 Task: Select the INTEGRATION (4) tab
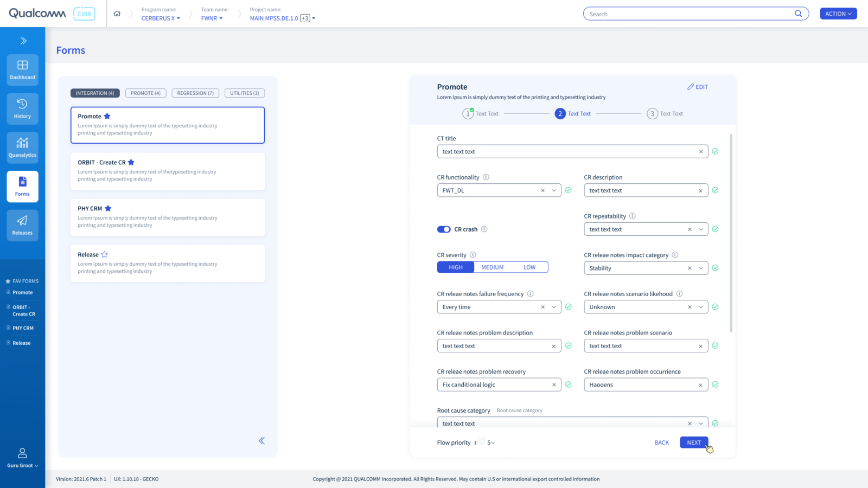[95, 93]
